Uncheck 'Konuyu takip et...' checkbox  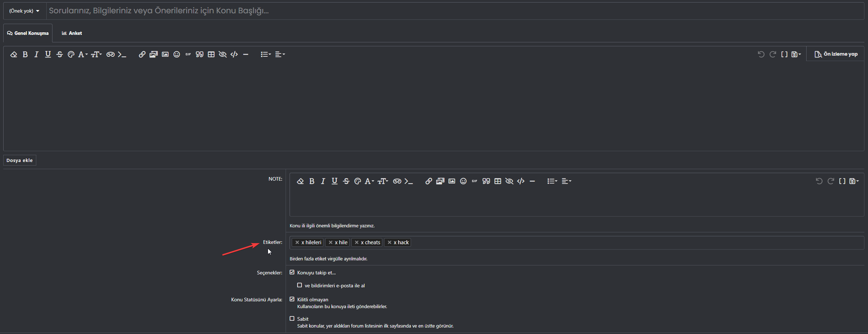pyautogui.click(x=292, y=272)
